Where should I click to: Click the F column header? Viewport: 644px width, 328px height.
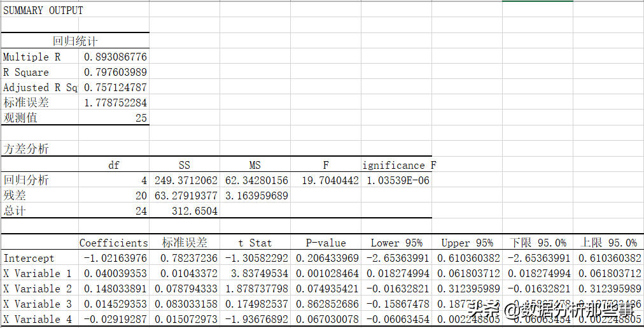click(326, 165)
